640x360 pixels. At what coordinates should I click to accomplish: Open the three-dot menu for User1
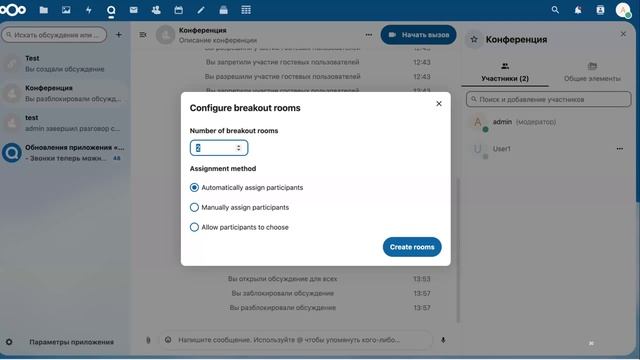pos(620,149)
